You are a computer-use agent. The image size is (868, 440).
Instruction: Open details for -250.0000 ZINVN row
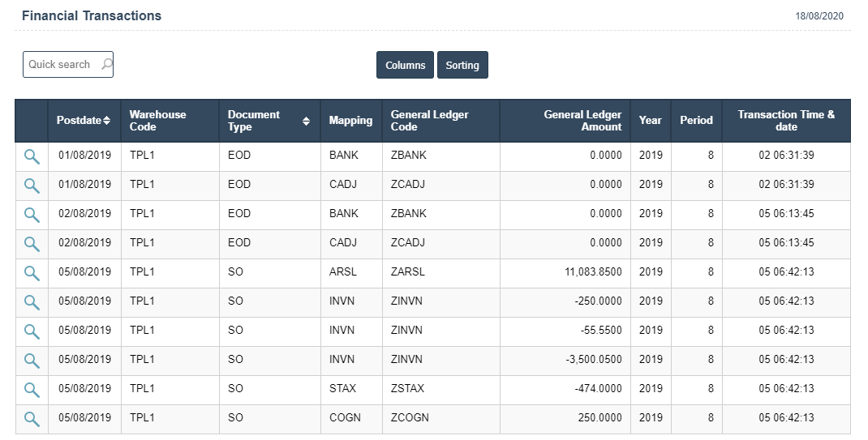pyautogui.click(x=32, y=301)
